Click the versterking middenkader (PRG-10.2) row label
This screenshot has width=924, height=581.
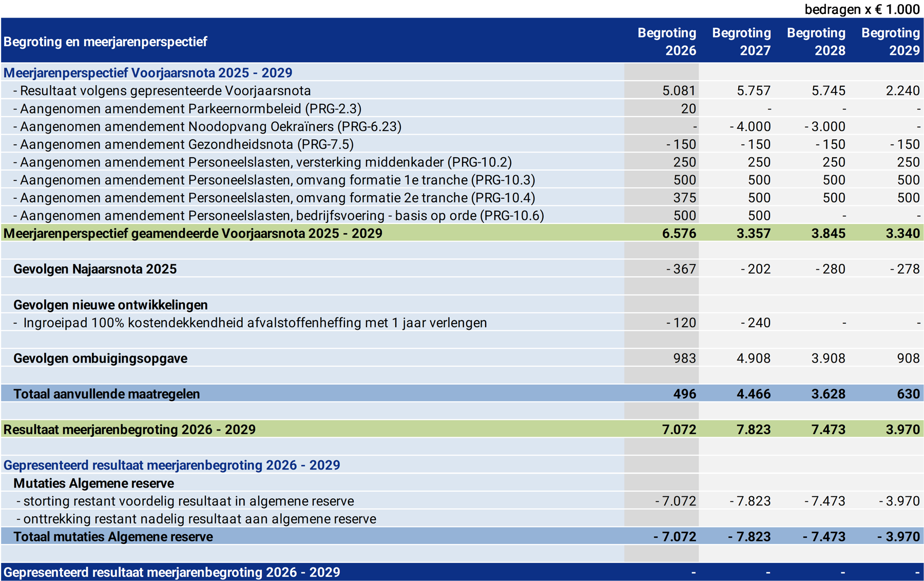(x=263, y=162)
